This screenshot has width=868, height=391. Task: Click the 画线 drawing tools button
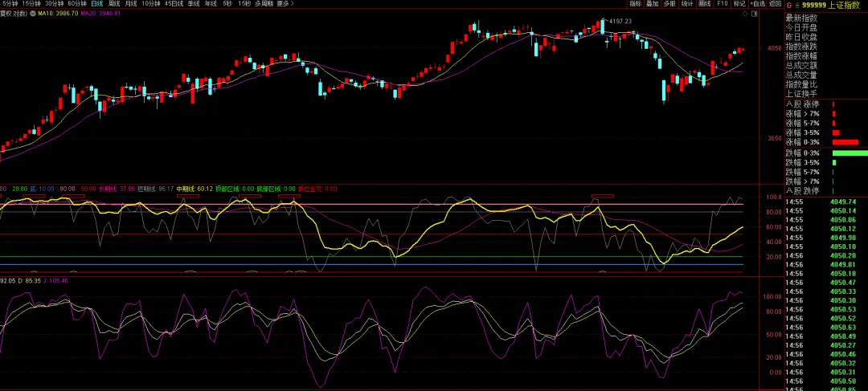tap(705, 3)
